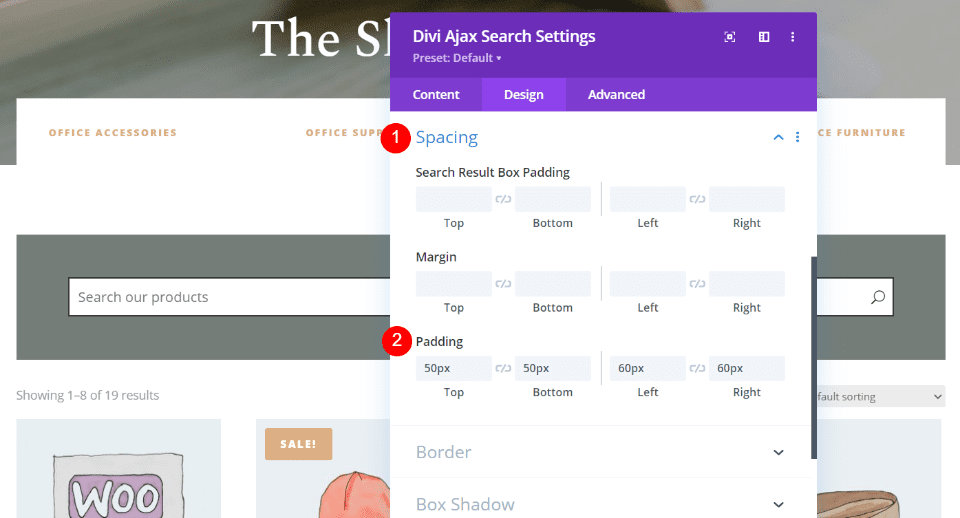
Task: Toggle link for Margin top/bottom values
Action: (503, 284)
